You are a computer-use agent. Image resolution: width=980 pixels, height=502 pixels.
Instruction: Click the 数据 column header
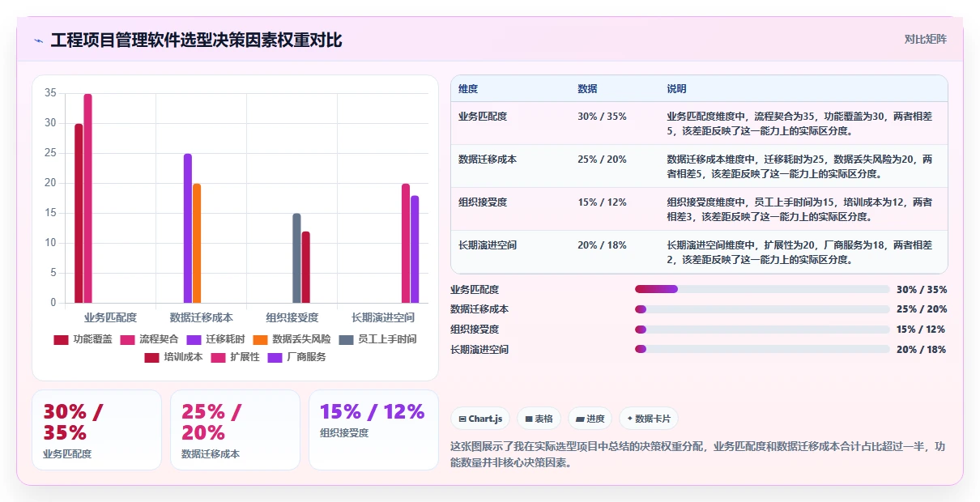587,89
